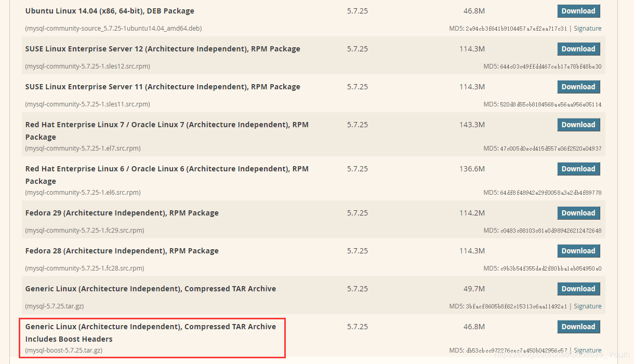Select the 143.3M size in Red Hat 7 row
Screen dimensions: 634x364
472,125
